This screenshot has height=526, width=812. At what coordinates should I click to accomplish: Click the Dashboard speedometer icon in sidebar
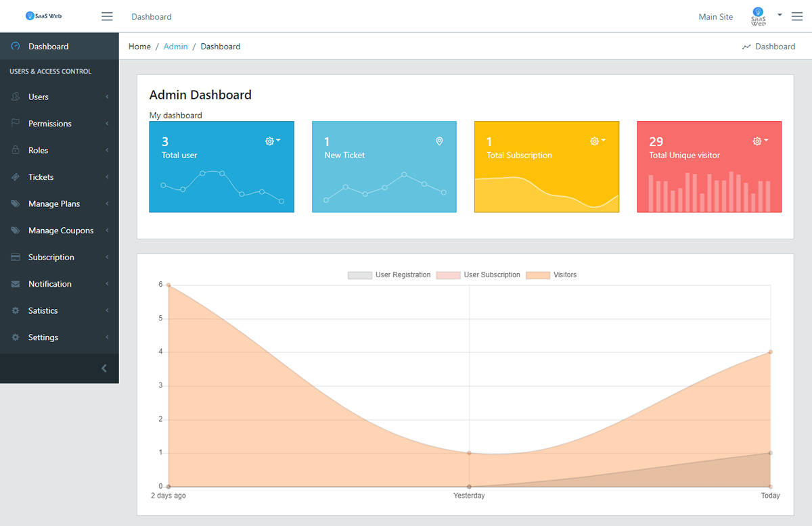tap(16, 47)
